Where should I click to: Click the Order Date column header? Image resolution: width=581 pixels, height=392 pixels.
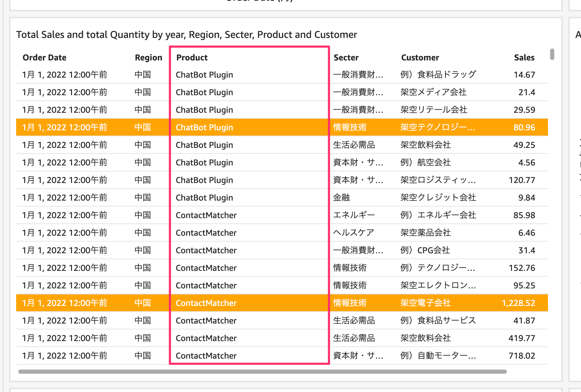pyautogui.click(x=44, y=57)
